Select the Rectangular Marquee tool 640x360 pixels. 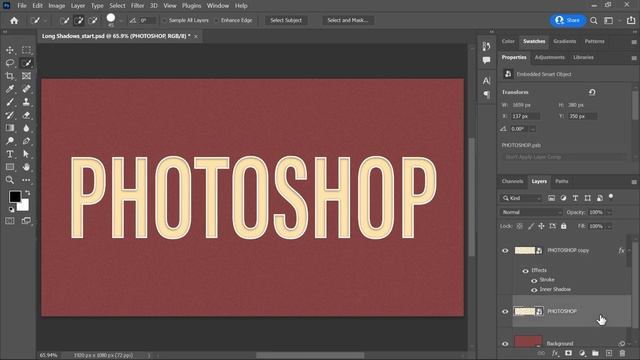coord(26,50)
